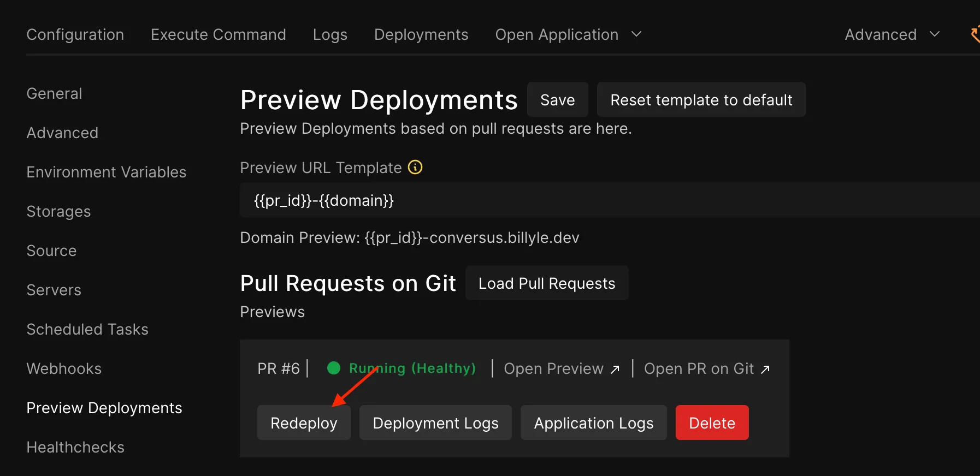Save the preview deployment settings
Image resolution: width=980 pixels, height=476 pixels.
pos(558,99)
